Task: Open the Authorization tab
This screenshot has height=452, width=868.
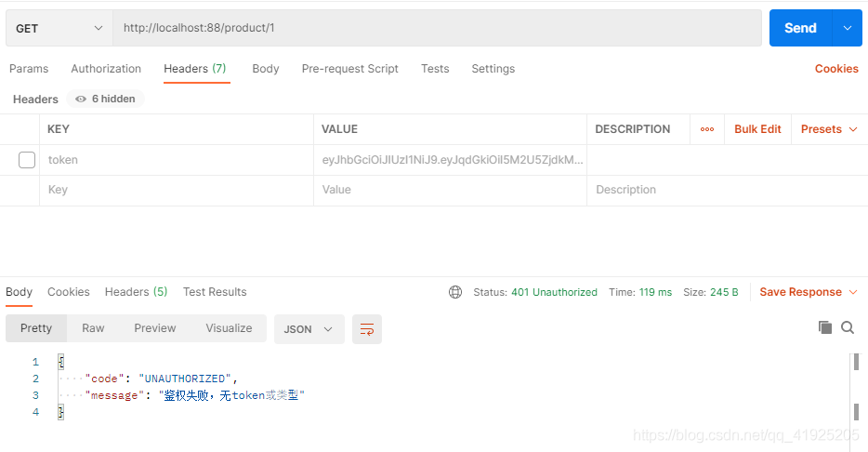Action: (x=106, y=69)
